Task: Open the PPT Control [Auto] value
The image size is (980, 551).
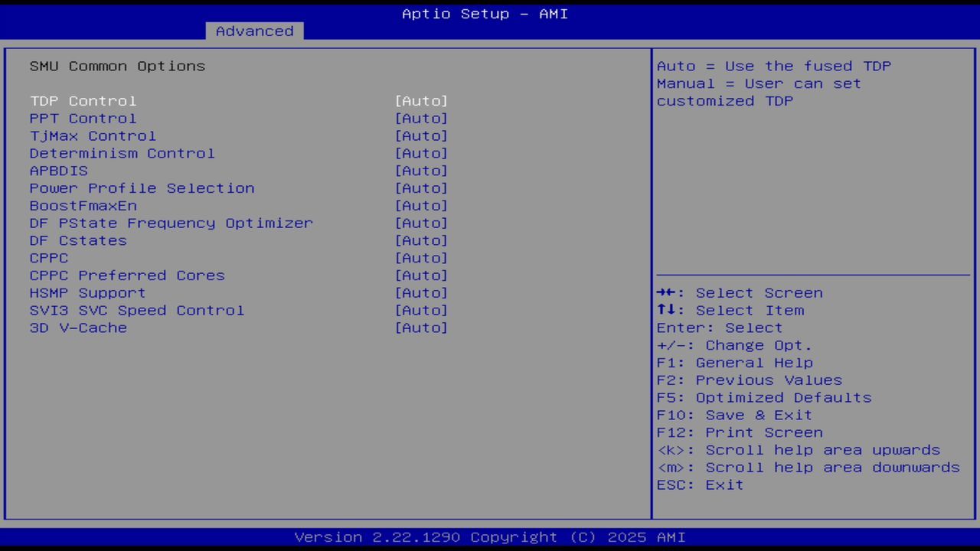Action: (421, 119)
